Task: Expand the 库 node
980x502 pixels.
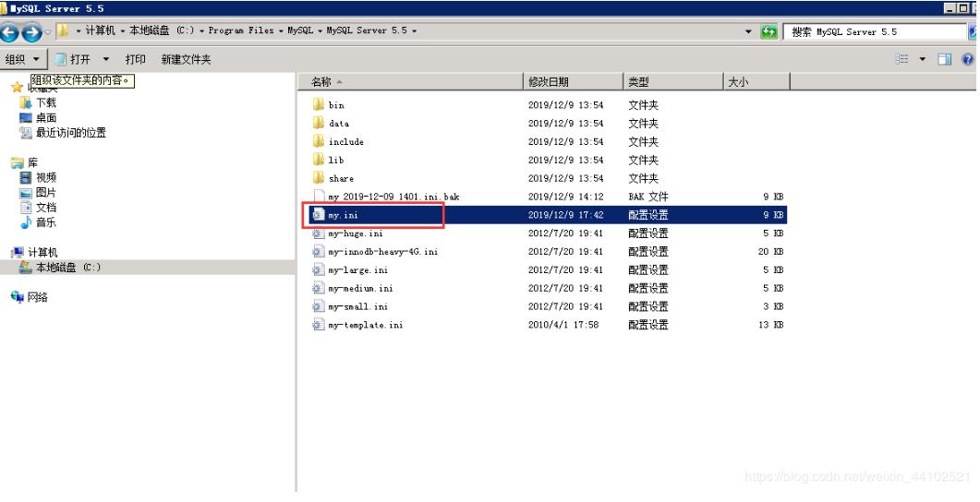Action: point(32,162)
